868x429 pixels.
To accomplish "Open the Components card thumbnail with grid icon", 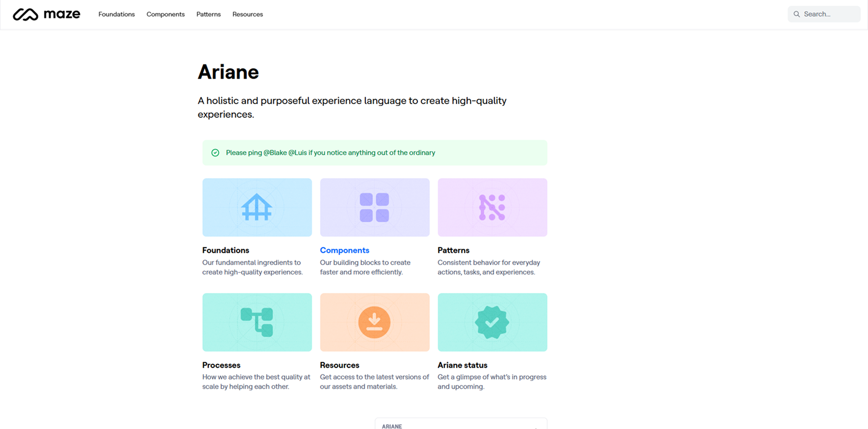I will 375,207.
